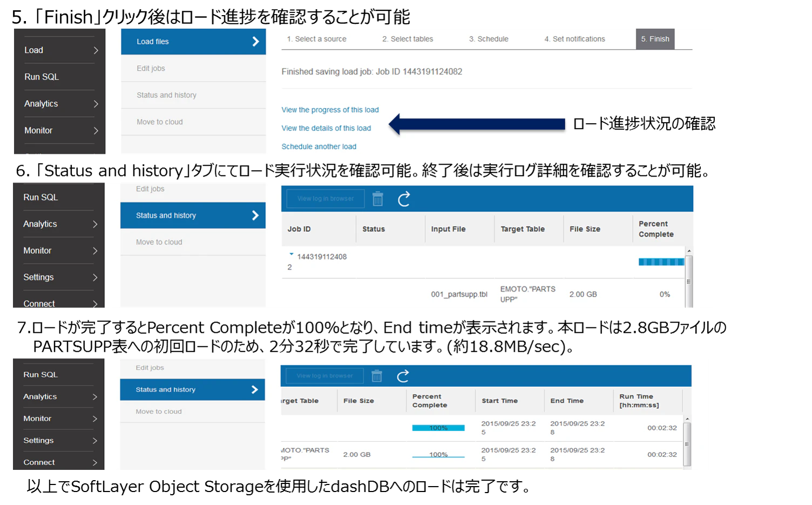Expand Monitor chevron in step 5 sidebar

tap(96, 130)
